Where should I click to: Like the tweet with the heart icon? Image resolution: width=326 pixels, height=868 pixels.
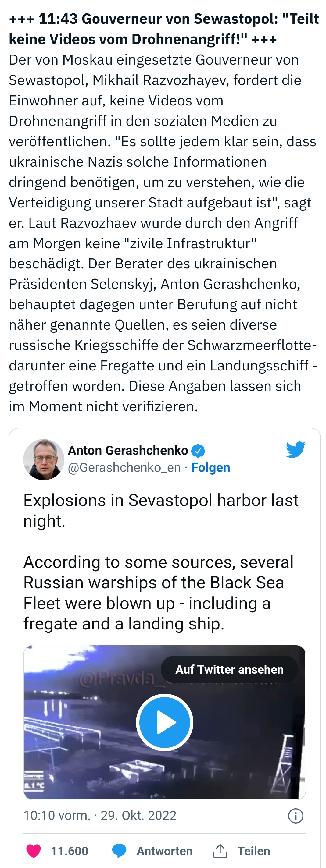(x=33, y=851)
